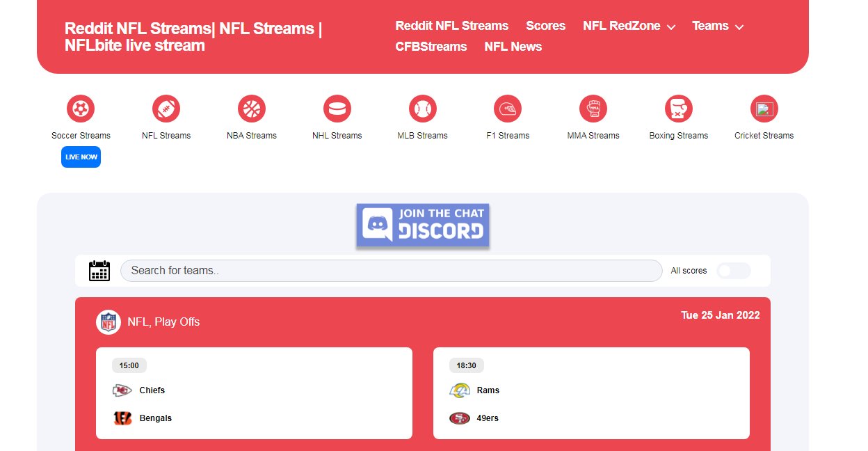Click the Cricket Streams label
868x451 pixels.
764,136
